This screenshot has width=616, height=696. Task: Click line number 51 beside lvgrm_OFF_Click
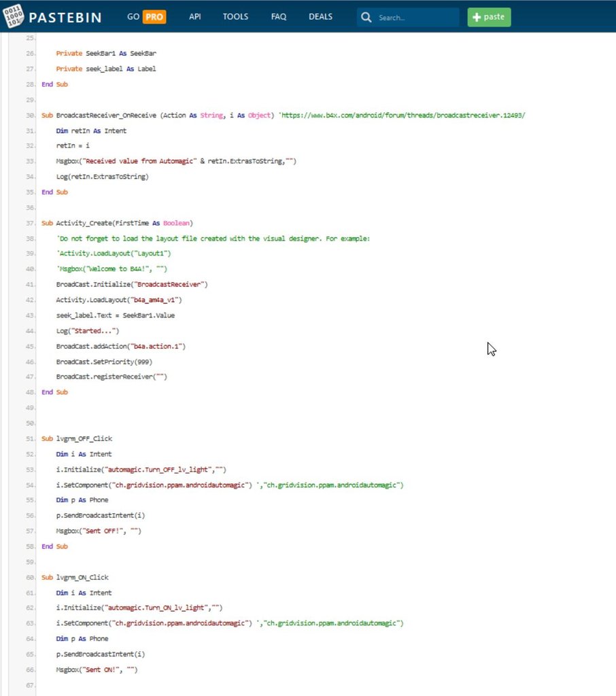pyautogui.click(x=29, y=438)
